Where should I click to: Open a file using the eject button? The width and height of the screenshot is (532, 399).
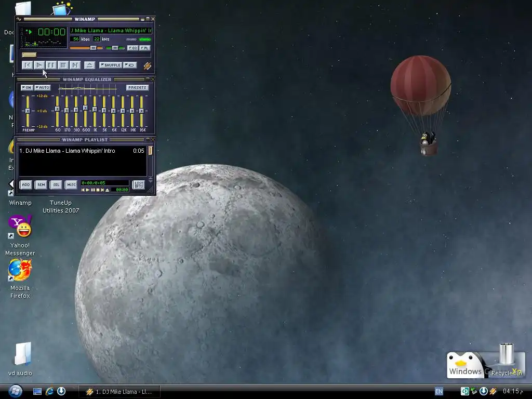(89, 65)
